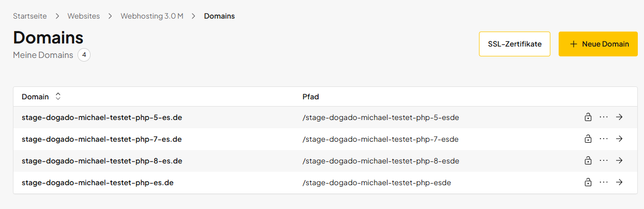The height and width of the screenshot is (209, 644).
Task: Click lock icon for php-5-es.de domain
Action: point(588,117)
